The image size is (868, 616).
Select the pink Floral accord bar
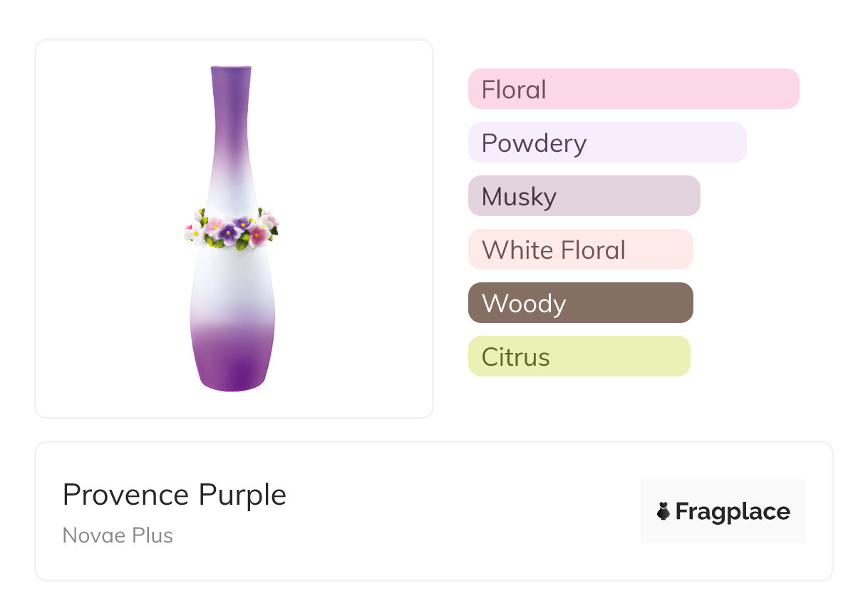633,89
